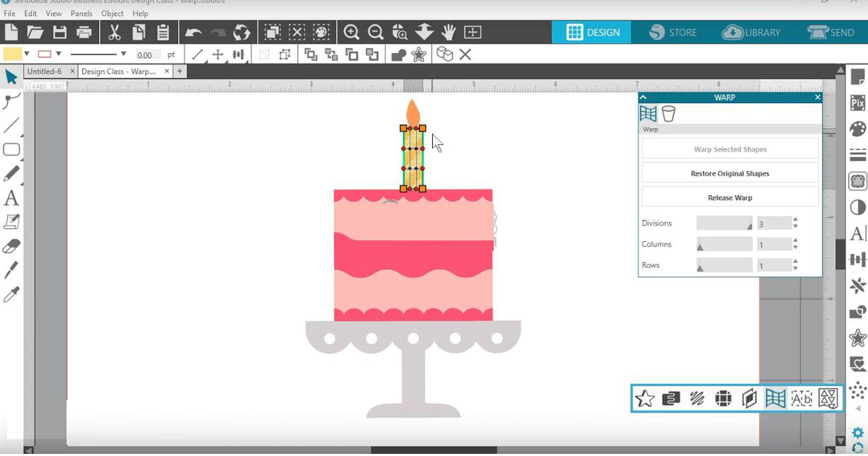Save the design using the floppy disk icon
The height and width of the screenshot is (456, 868).
pos(59,32)
